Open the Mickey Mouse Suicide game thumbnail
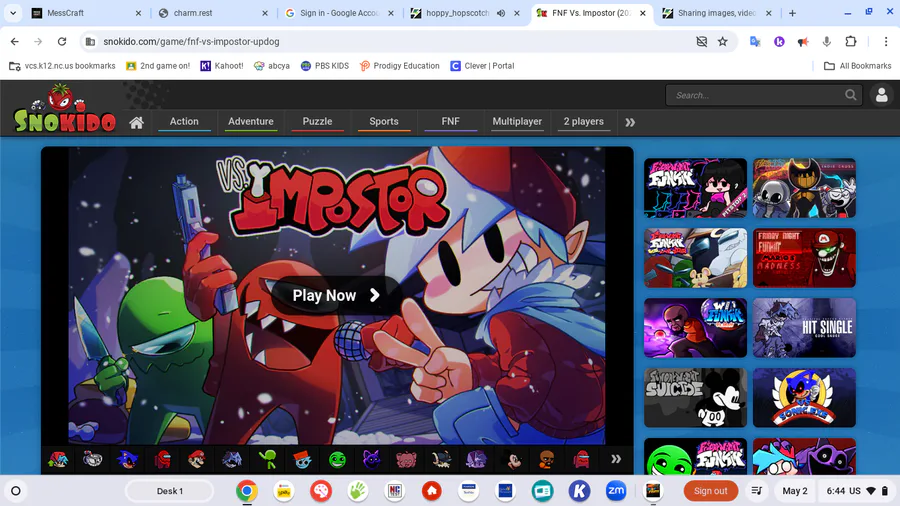The image size is (900, 506). (x=695, y=398)
